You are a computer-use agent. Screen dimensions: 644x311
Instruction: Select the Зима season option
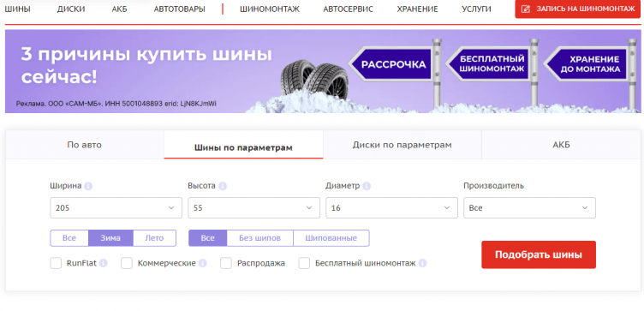pyautogui.click(x=110, y=238)
